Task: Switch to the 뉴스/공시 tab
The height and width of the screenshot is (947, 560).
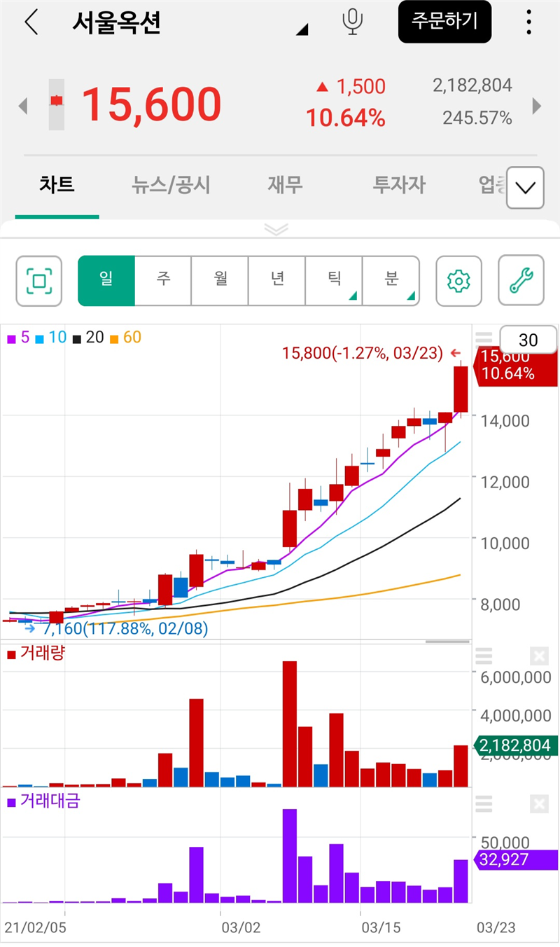Action: 171,185
